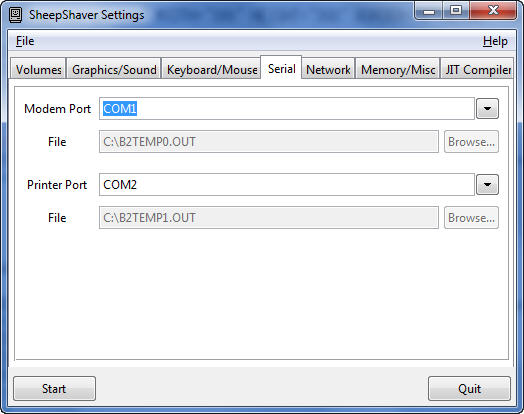Expand the Modem Port dropdown arrow
This screenshot has width=524, height=414.
pos(487,109)
